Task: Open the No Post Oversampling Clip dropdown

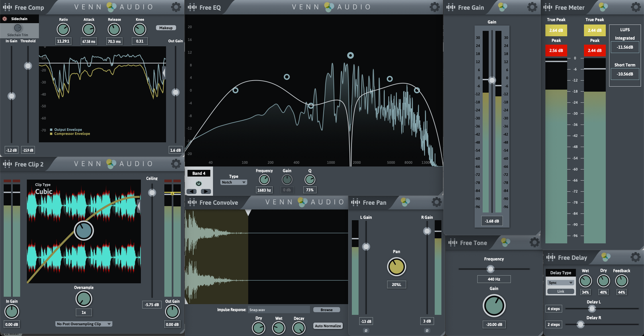Action: 84,324
